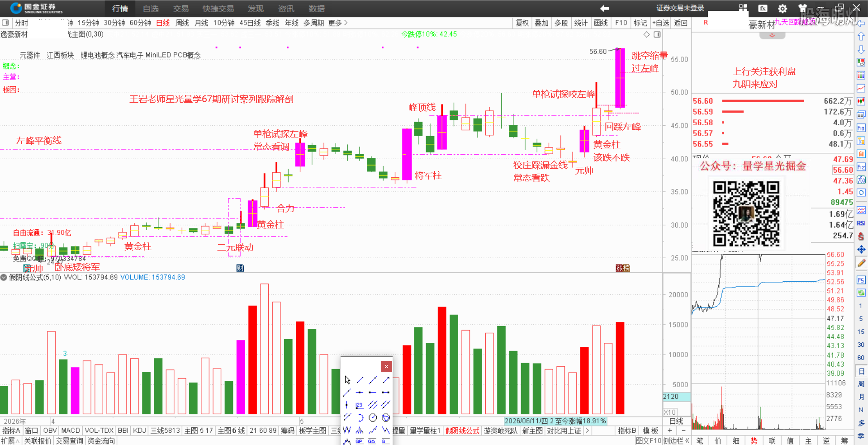Click the RSI icon in right sidebar
This screenshot has height=445, width=868.
point(861,223)
